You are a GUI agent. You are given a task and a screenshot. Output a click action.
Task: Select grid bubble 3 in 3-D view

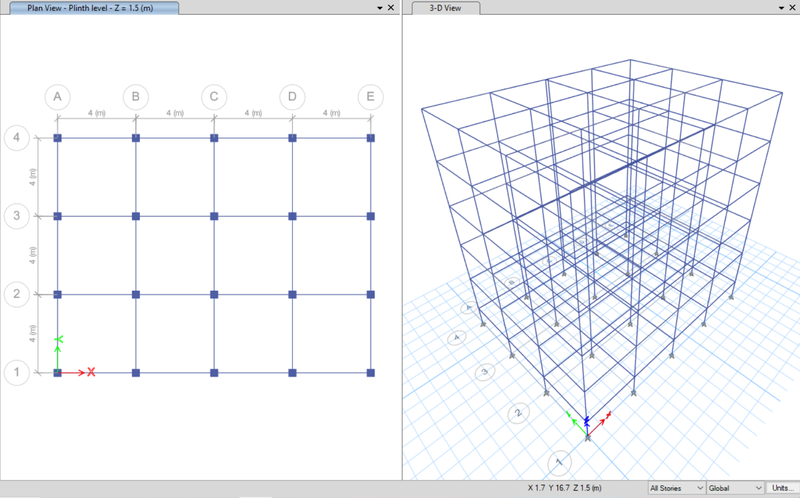point(485,372)
